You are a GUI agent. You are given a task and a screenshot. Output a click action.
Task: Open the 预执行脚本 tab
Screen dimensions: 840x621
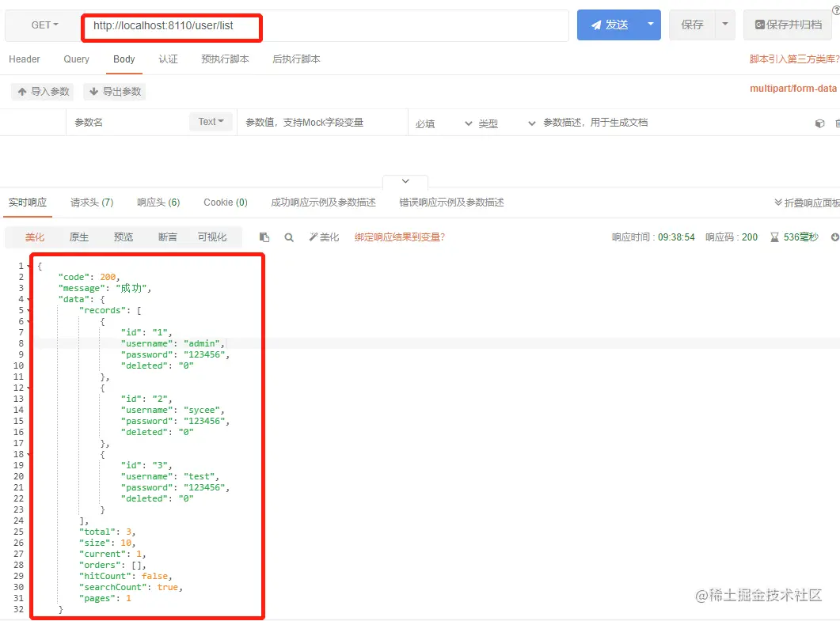point(225,59)
